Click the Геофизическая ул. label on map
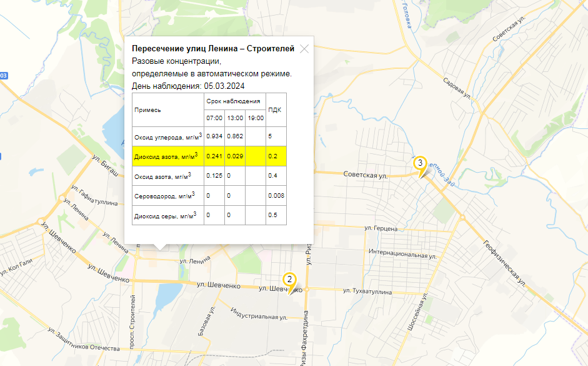Screen dimensions: 588x366 (x=505, y=263)
